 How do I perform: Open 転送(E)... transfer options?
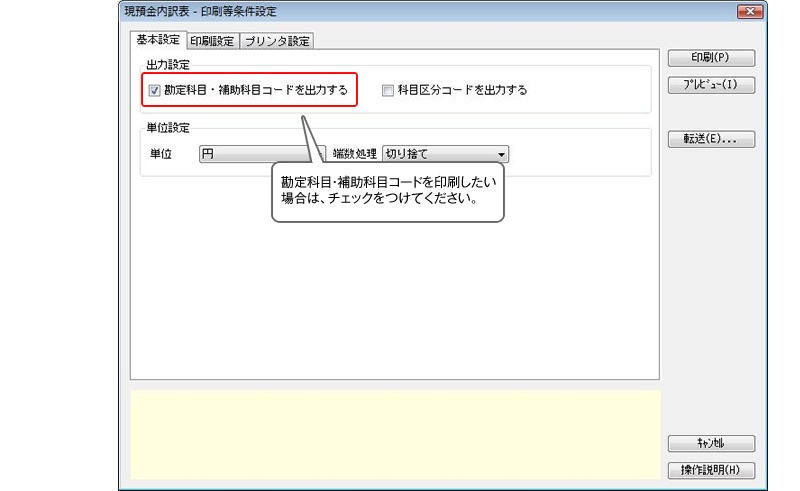coord(710,139)
